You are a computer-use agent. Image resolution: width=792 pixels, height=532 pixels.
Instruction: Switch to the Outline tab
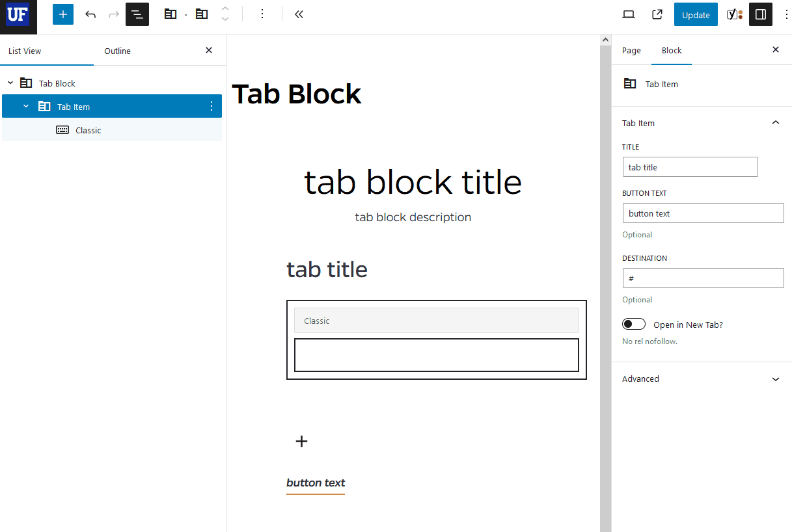point(117,50)
